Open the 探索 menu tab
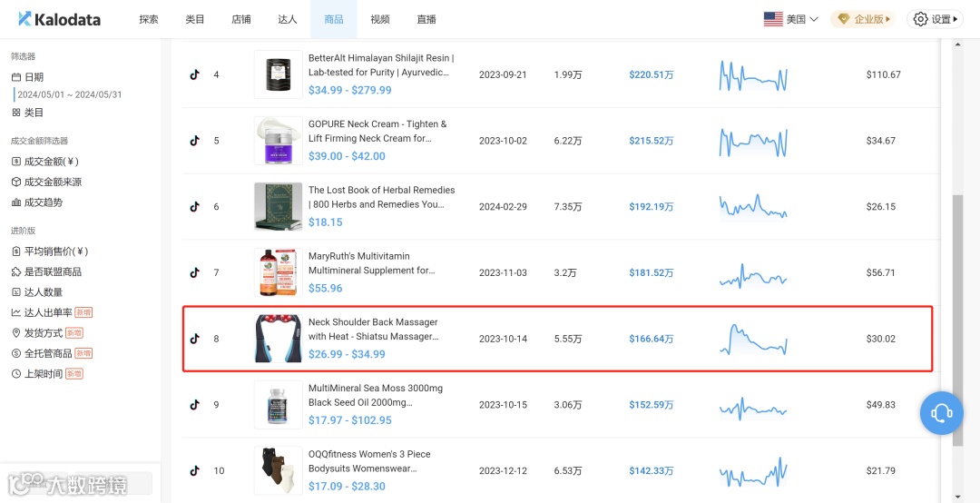980x503 pixels. [149, 19]
